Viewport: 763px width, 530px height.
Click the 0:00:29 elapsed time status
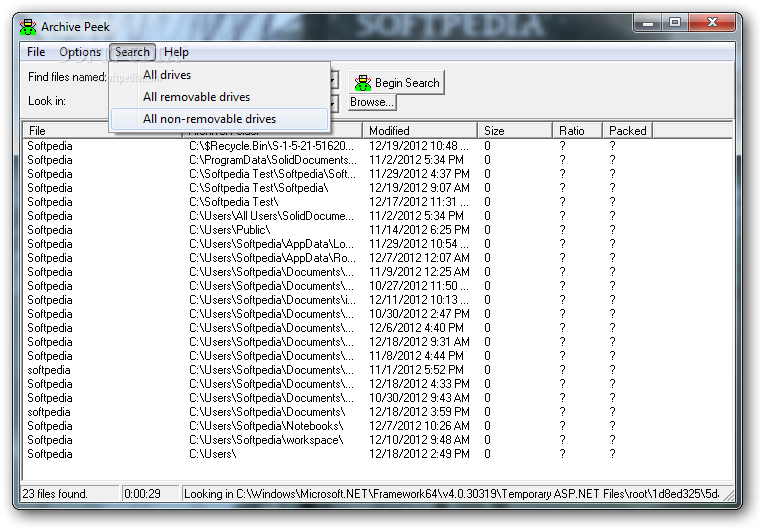(142, 494)
